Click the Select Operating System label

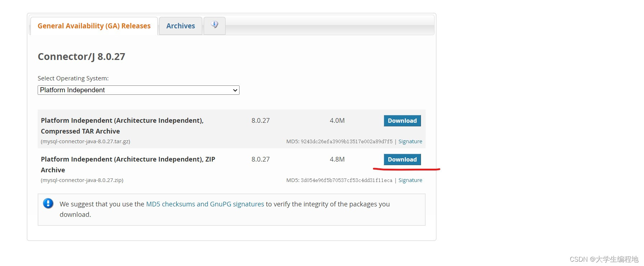coord(73,78)
